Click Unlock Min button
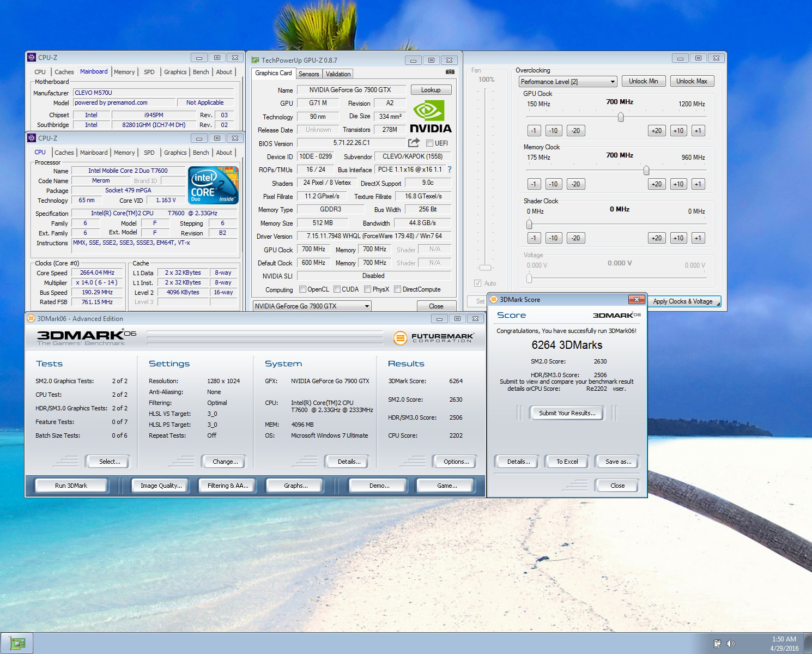 point(643,81)
